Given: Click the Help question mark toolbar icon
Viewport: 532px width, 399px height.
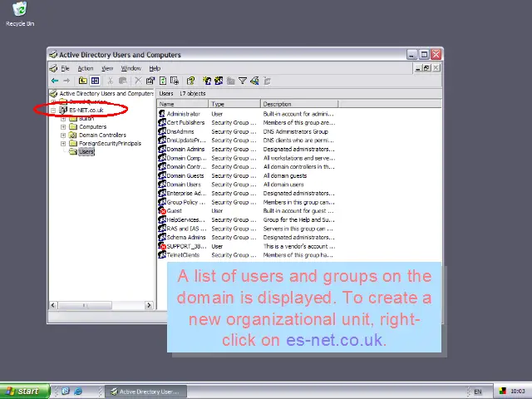Looking at the screenshot, I should pos(190,81).
